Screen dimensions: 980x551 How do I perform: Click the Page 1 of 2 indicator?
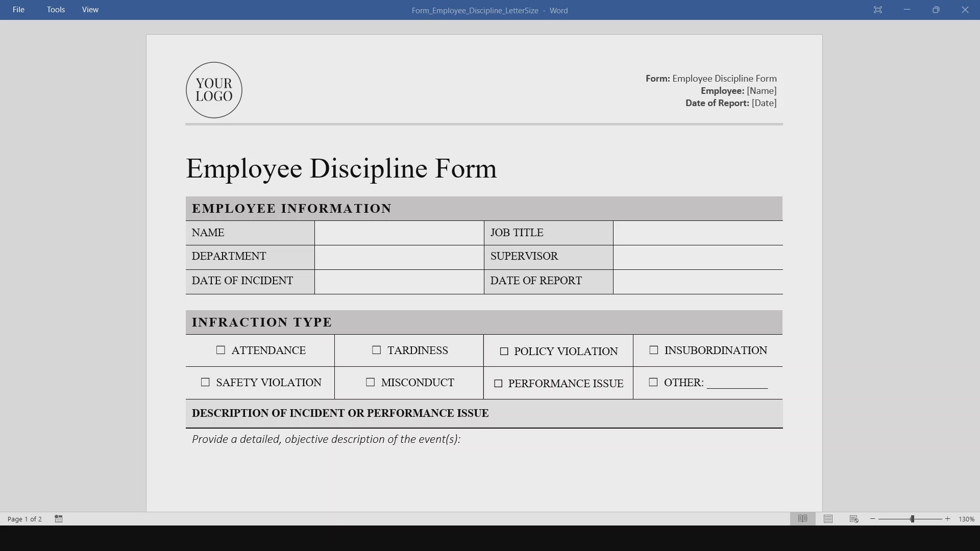pos(24,519)
